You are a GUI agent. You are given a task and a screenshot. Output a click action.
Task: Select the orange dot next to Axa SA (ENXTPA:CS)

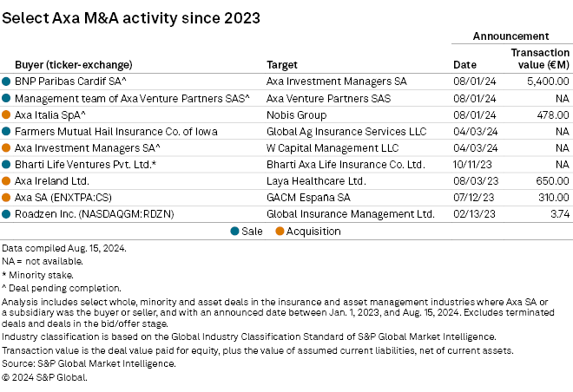coord(7,197)
